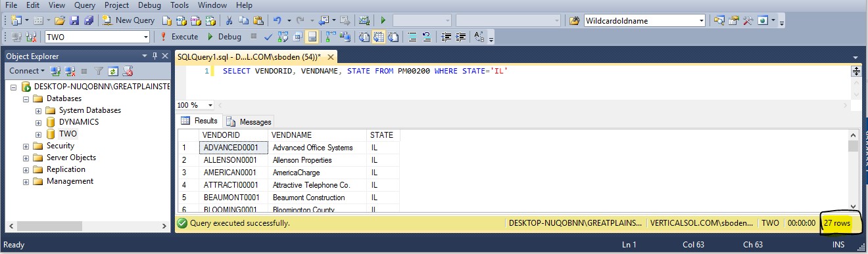Click the Increase Indent icon

coord(460,37)
